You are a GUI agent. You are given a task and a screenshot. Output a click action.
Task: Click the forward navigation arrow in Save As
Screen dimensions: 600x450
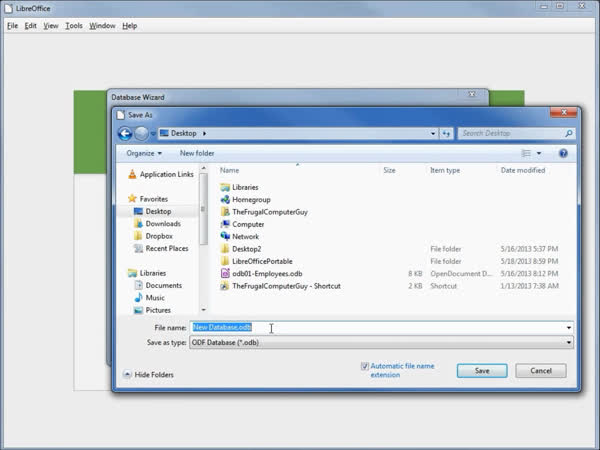point(141,134)
